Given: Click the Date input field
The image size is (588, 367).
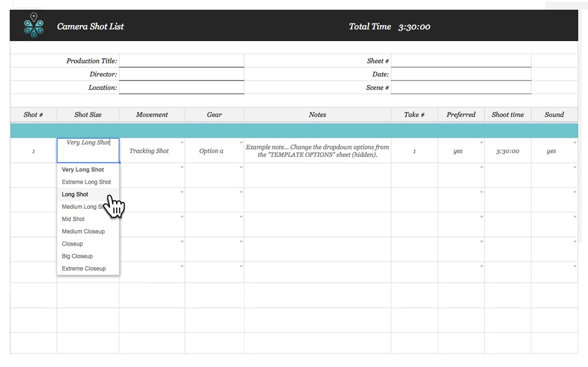Looking at the screenshot, I should tap(461, 74).
